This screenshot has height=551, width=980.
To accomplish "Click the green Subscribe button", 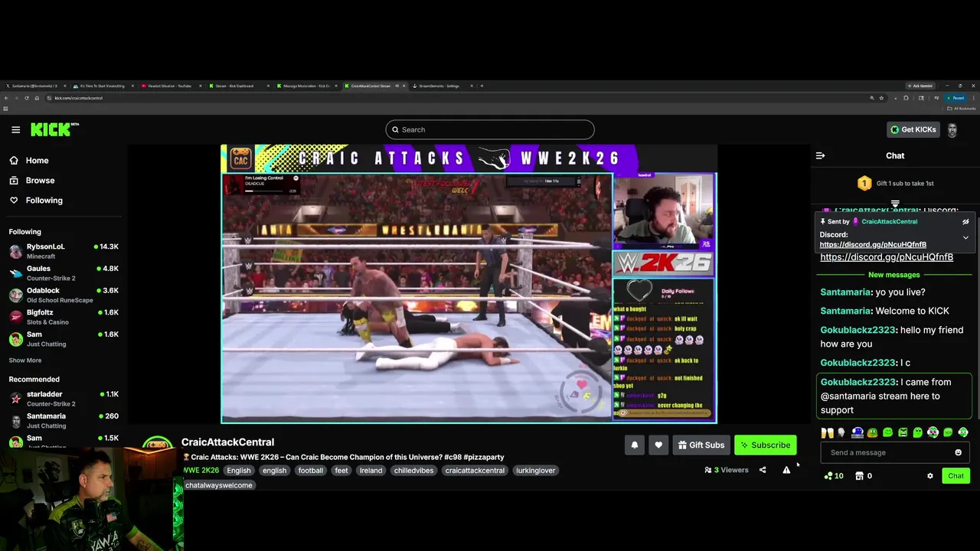I will tap(765, 445).
